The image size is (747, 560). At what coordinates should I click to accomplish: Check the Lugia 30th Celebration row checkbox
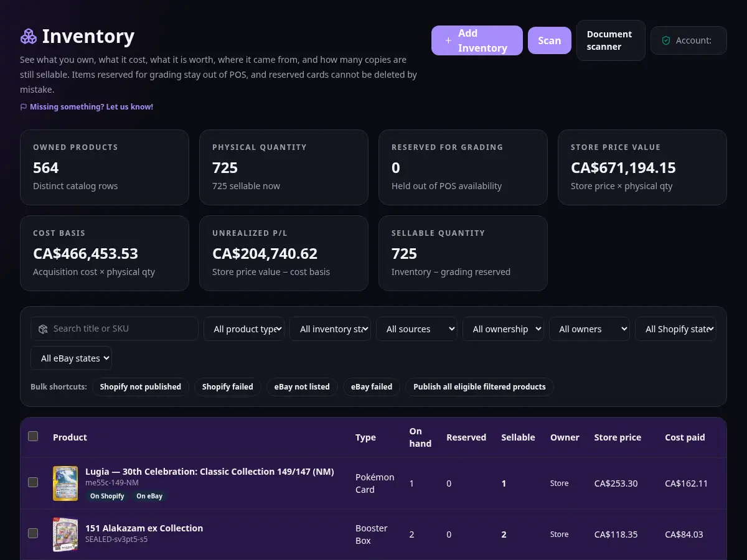33,482
